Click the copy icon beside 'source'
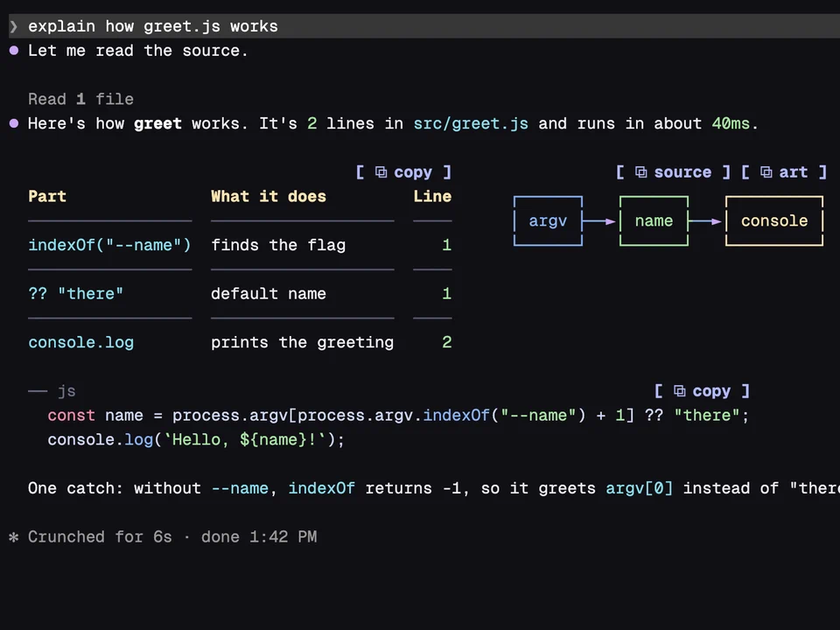The height and width of the screenshot is (630, 840). [x=640, y=172]
